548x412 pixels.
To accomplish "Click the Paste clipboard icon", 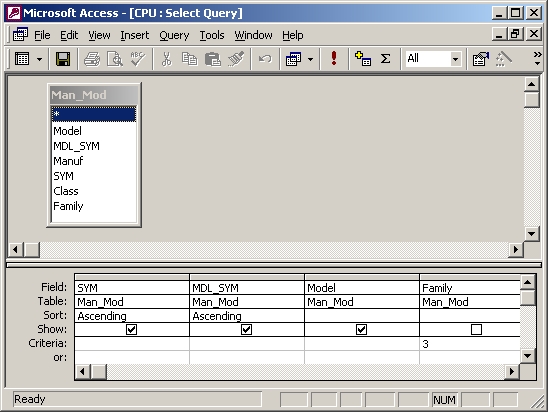I will (213, 59).
